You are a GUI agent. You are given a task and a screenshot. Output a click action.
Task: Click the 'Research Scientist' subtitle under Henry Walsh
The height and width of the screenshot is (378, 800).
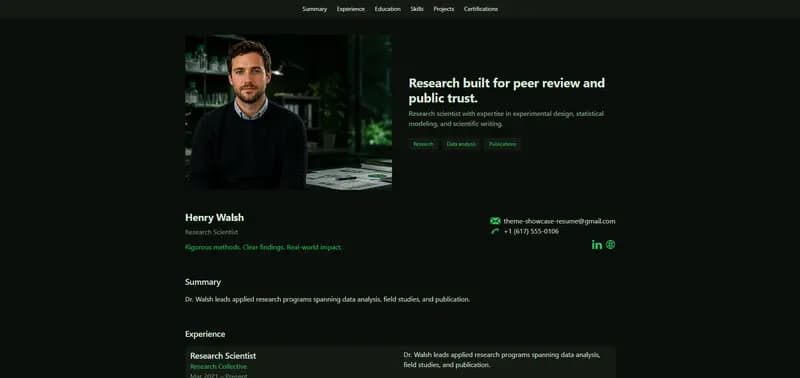(211, 232)
